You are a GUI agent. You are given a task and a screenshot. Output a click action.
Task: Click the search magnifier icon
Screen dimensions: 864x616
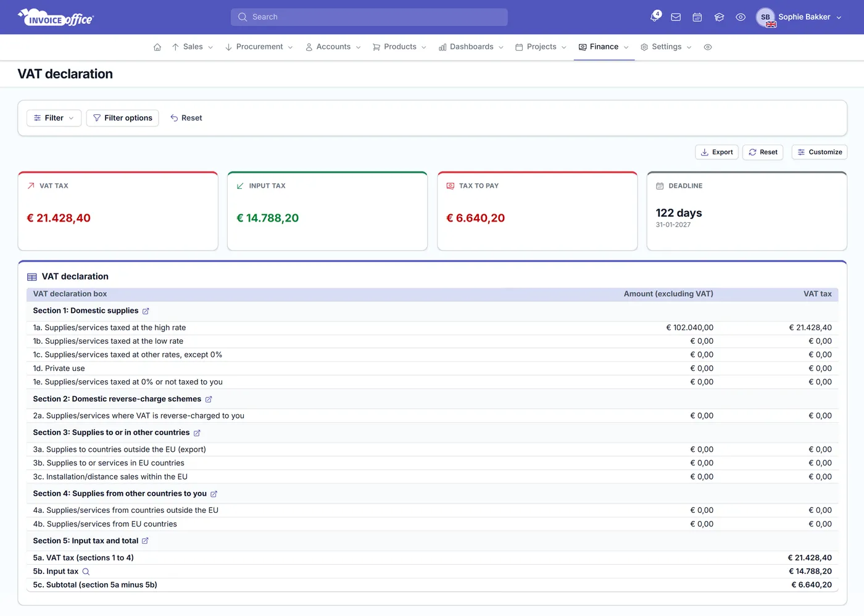[x=243, y=17]
